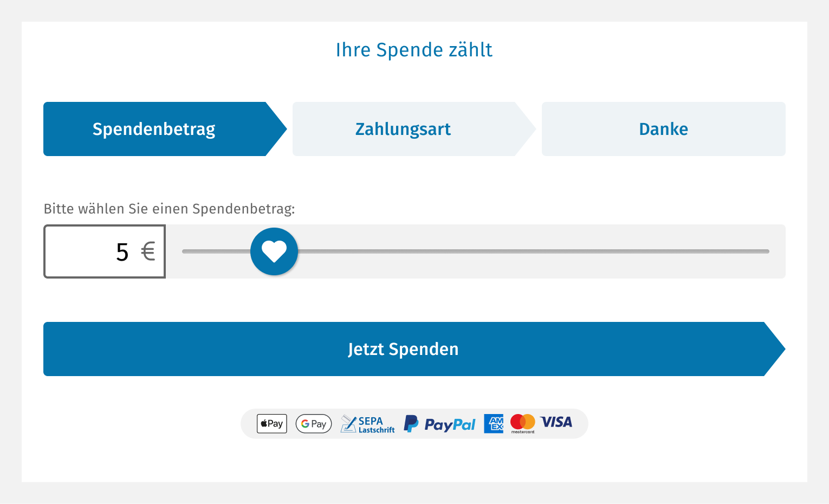
Task: Click the far right end of slider track
Action: click(766, 251)
